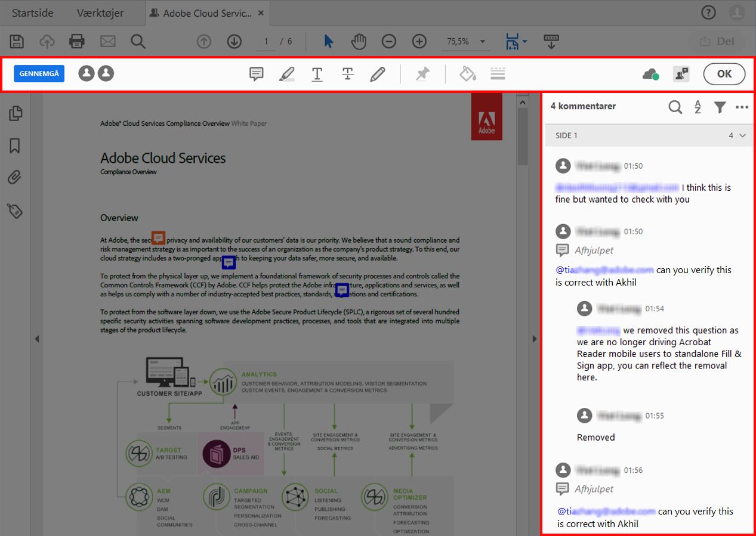Collapse the SIDE 1 comments group
This screenshot has height=536, width=756.
[x=742, y=135]
